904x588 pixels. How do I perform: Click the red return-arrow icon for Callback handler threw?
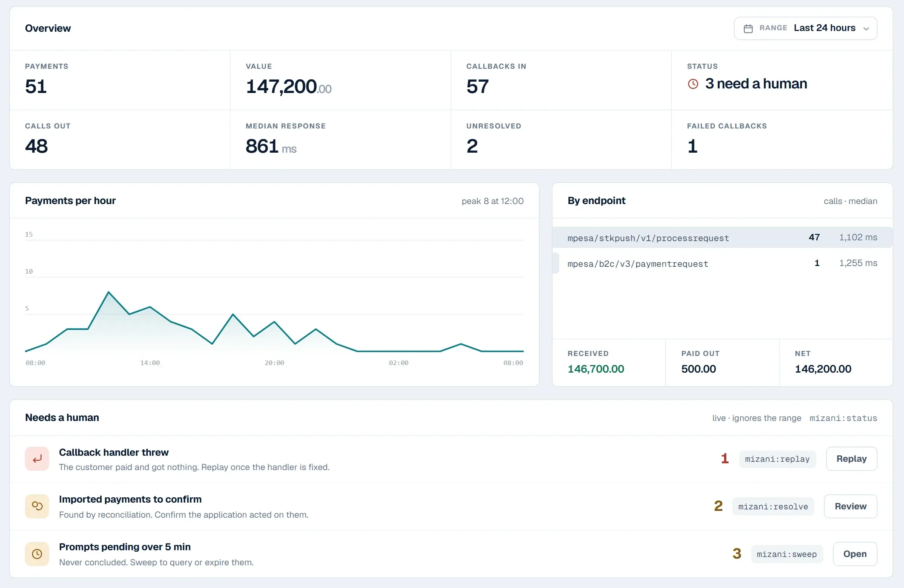pos(37,459)
